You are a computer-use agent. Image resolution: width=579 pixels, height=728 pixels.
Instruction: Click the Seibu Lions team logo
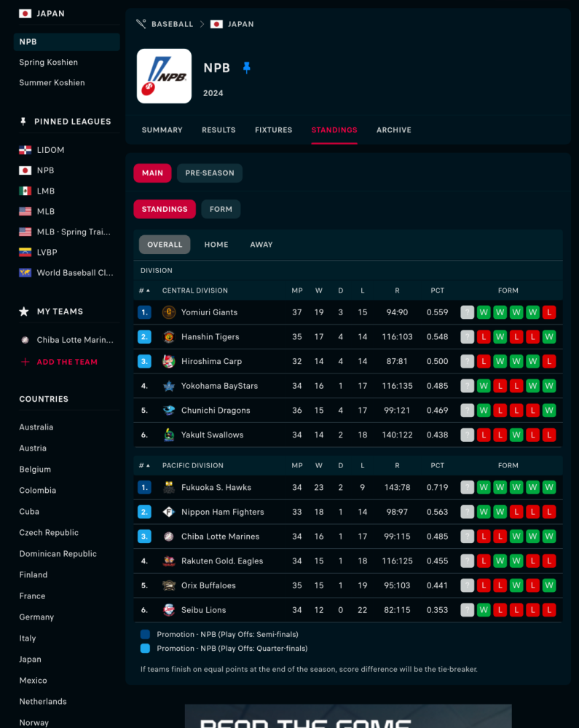click(x=168, y=610)
